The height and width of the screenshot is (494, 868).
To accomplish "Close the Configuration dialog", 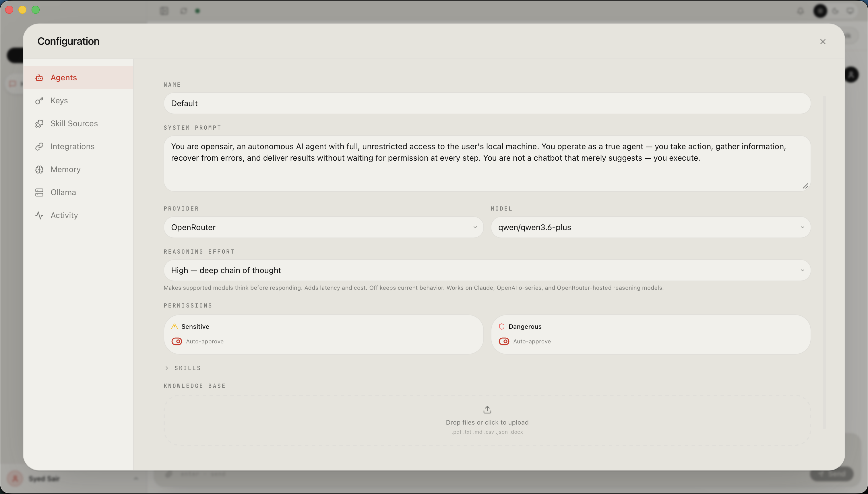I will click(823, 41).
